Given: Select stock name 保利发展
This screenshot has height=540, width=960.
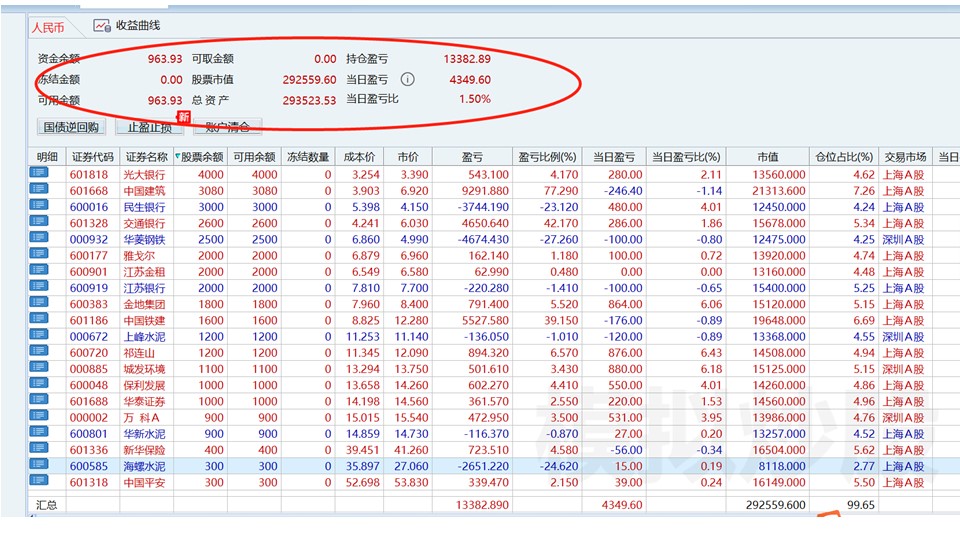Looking at the screenshot, I should (x=144, y=386).
